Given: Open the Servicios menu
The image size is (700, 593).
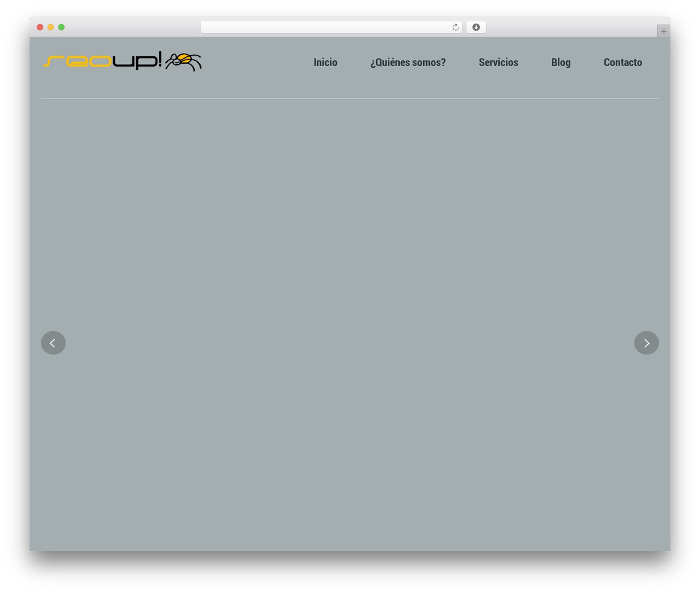Looking at the screenshot, I should coord(498,62).
